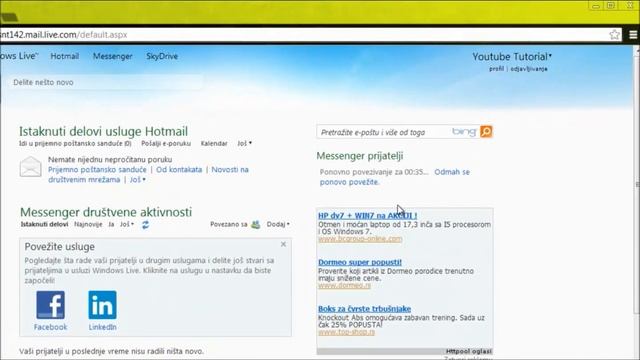The width and height of the screenshot is (640, 360).
Task: Click the Povezano sa label
Action: (229, 224)
